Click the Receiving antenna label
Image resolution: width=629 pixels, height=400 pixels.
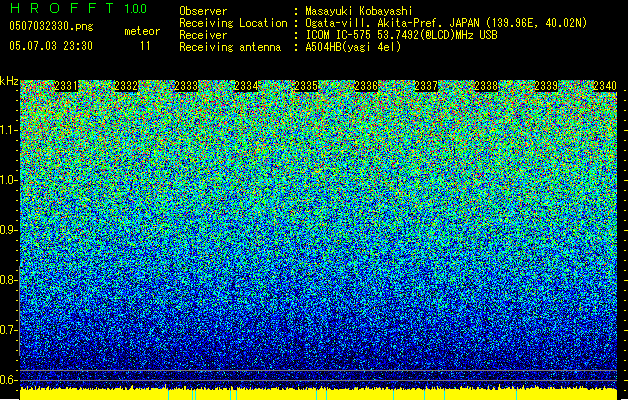pyautogui.click(x=230, y=47)
